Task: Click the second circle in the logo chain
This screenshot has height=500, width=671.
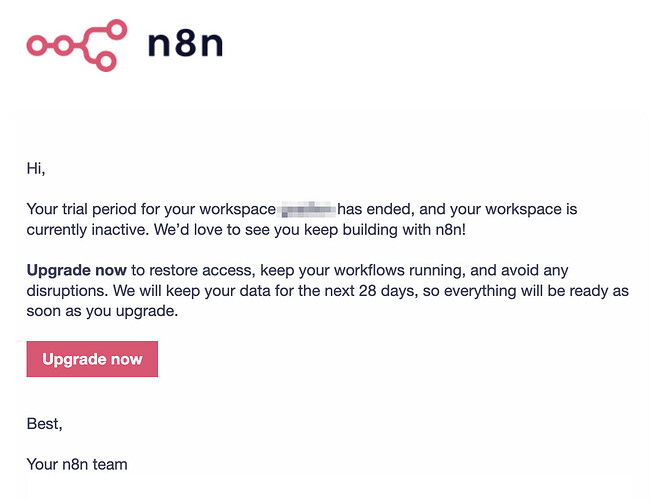Action: [63, 45]
